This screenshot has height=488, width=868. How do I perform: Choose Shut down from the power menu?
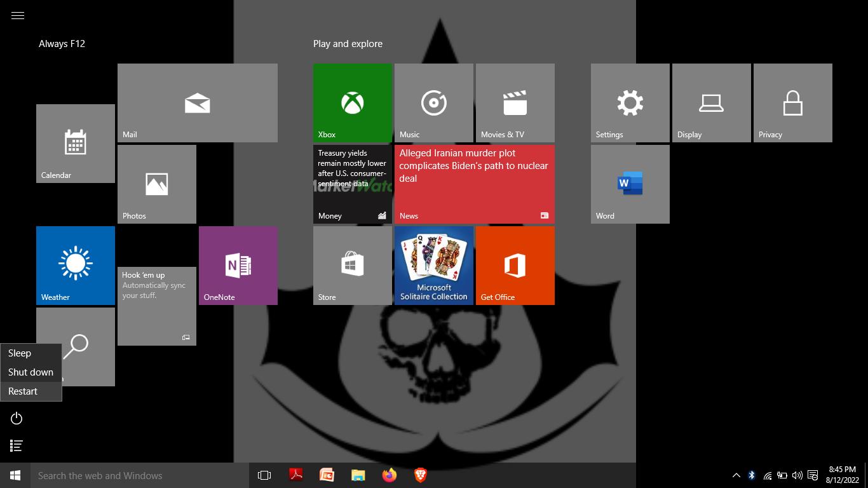pos(31,372)
